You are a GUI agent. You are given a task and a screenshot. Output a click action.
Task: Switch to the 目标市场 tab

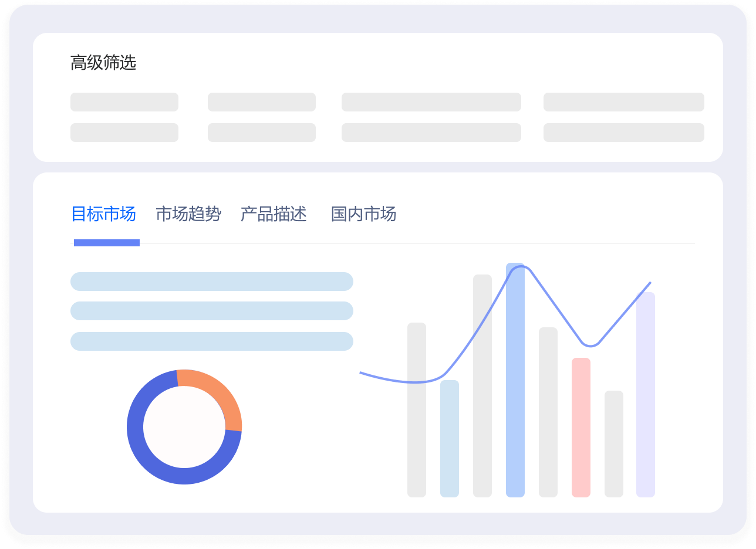coord(103,214)
